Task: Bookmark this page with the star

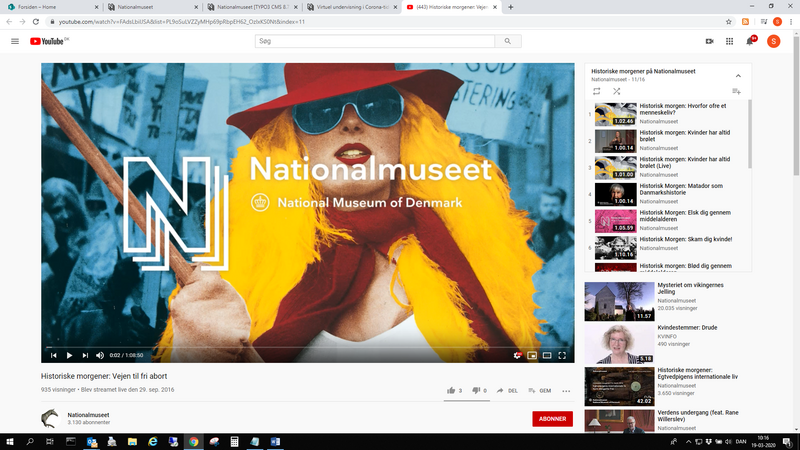Action: [x=729, y=22]
